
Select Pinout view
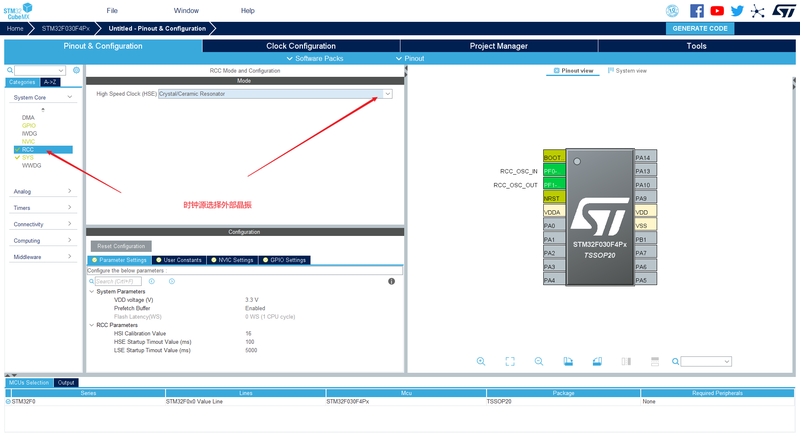[x=573, y=71]
